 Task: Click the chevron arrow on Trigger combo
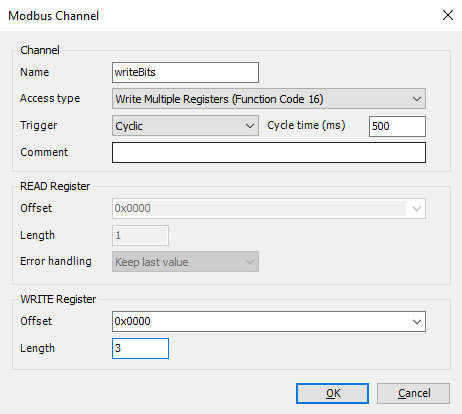tap(250, 126)
